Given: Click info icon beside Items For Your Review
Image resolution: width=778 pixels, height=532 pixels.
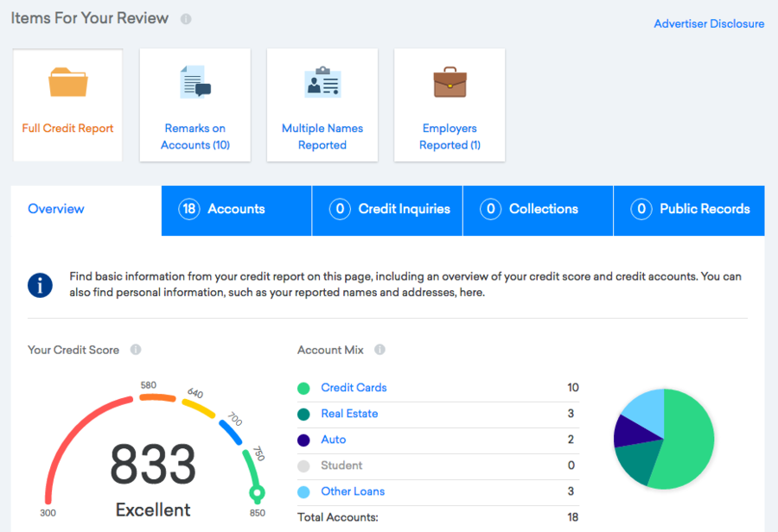Looking at the screenshot, I should click(x=186, y=19).
